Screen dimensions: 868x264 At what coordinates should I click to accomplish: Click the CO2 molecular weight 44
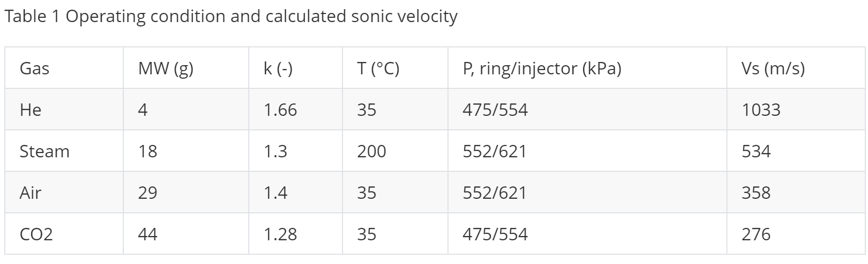(x=148, y=234)
